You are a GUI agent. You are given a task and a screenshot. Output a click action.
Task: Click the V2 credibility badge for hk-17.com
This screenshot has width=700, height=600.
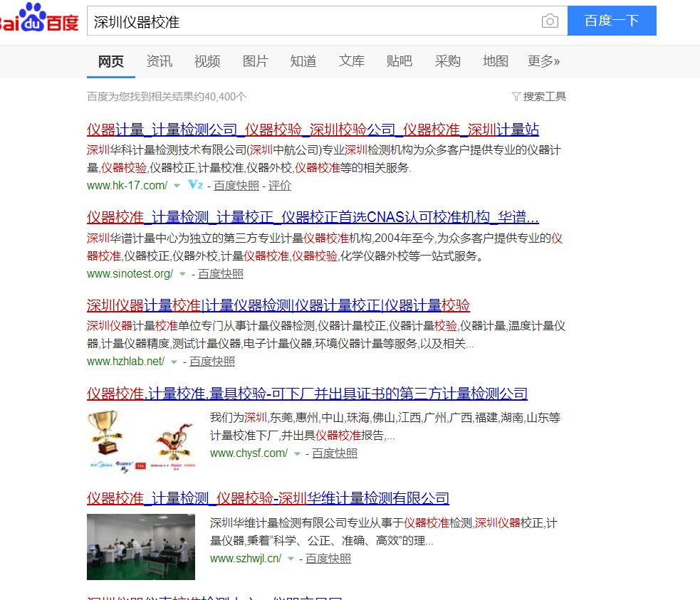coord(196,184)
